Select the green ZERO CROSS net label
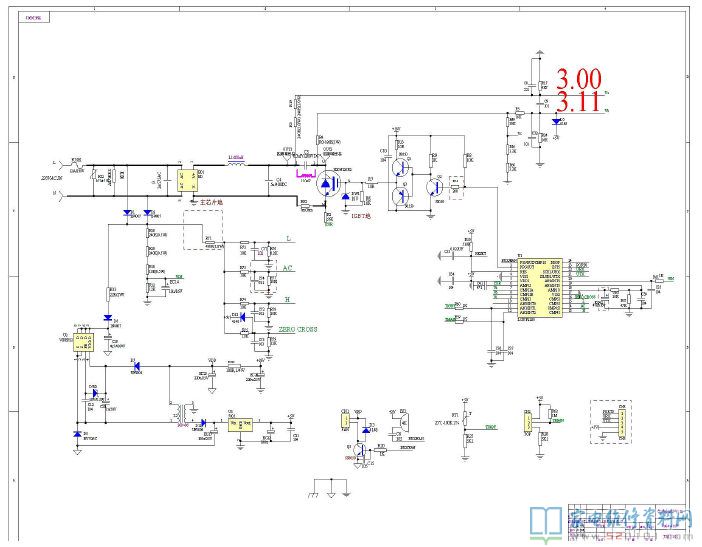Viewport: 702px width, 547px height. pyautogui.click(x=298, y=329)
